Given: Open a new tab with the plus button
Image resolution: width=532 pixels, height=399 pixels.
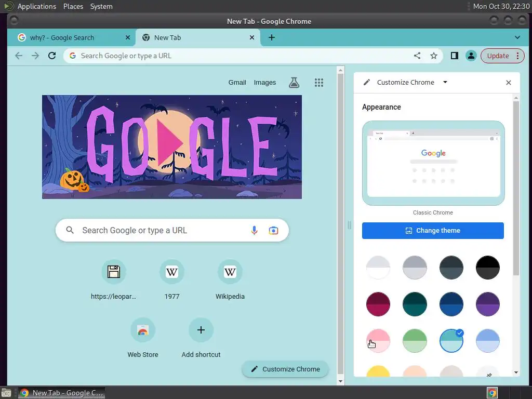Looking at the screenshot, I should tap(271, 37).
